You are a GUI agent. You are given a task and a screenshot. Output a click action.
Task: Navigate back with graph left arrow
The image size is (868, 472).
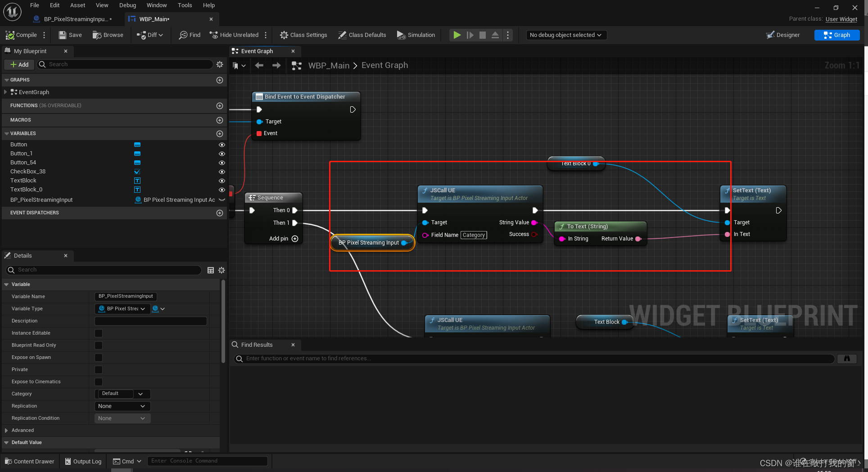259,66
